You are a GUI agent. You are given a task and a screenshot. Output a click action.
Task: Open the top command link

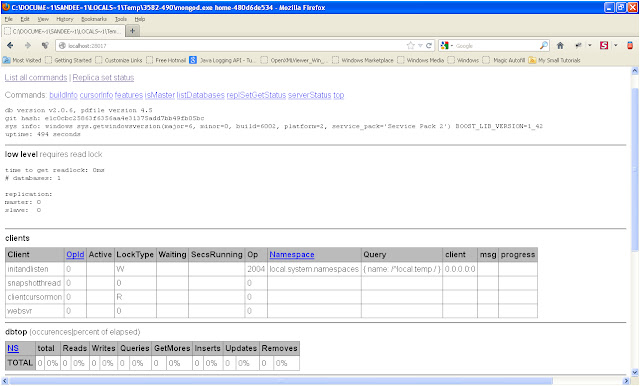(x=339, y=95)
